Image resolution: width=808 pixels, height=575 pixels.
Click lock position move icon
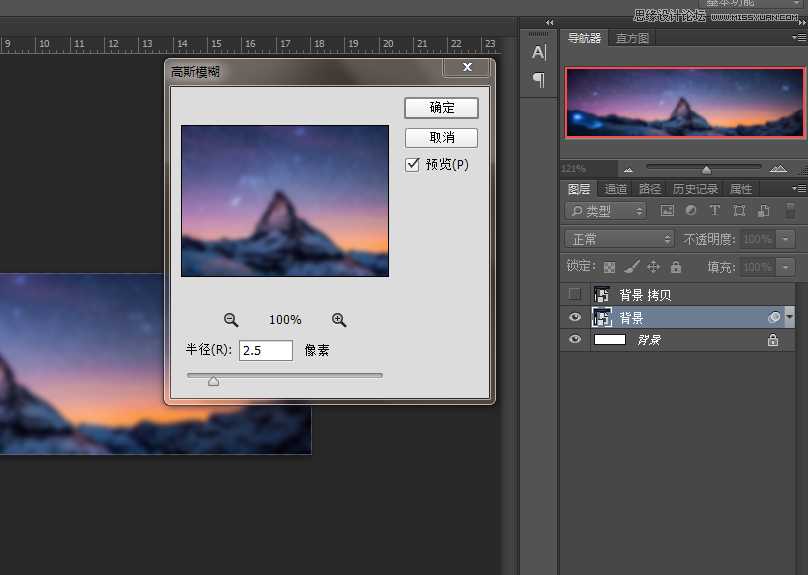click(654, 267)
